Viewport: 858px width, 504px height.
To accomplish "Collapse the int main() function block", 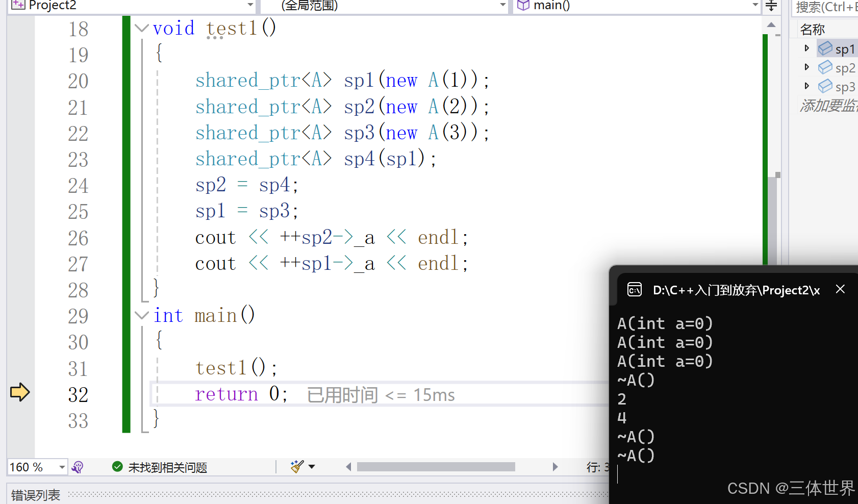I will [142, 315].
